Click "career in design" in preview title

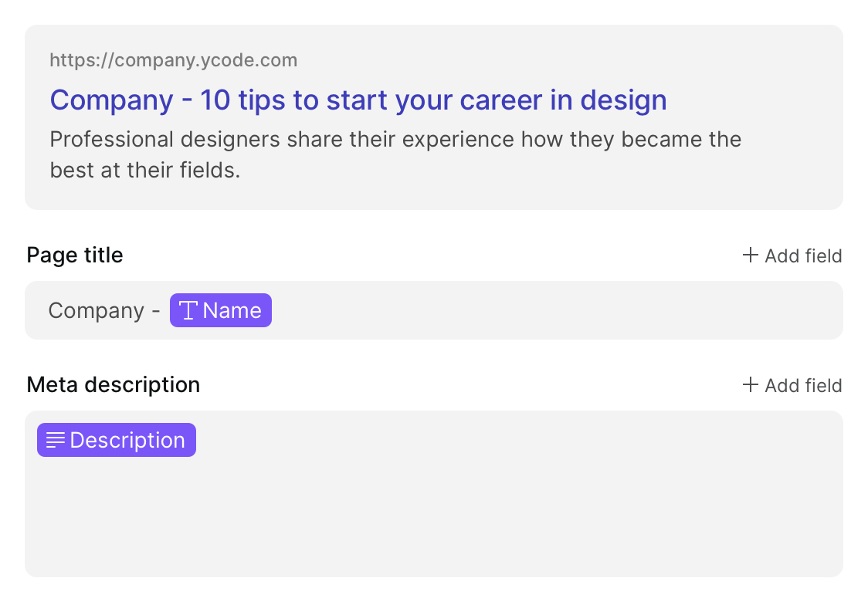[563, 100]
